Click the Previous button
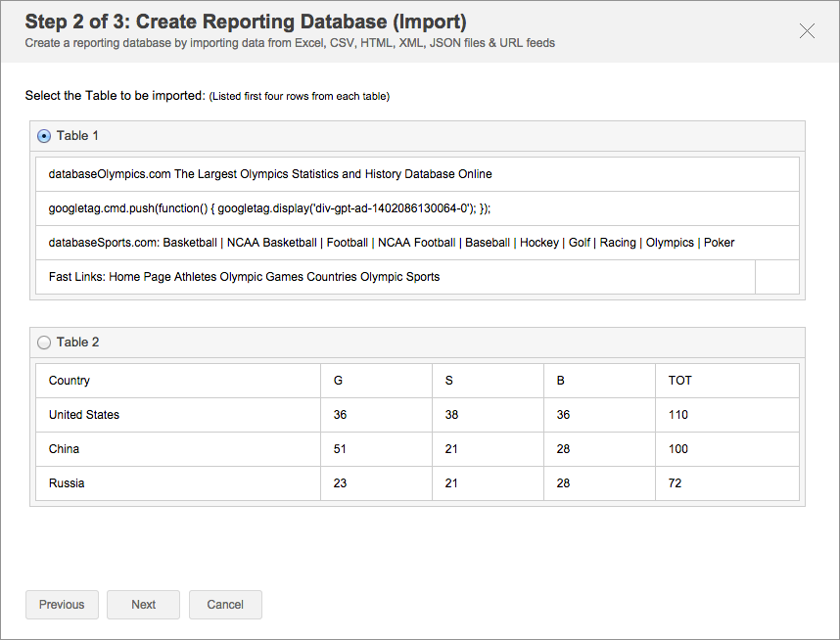840x640 pixels. click(62, 605)
